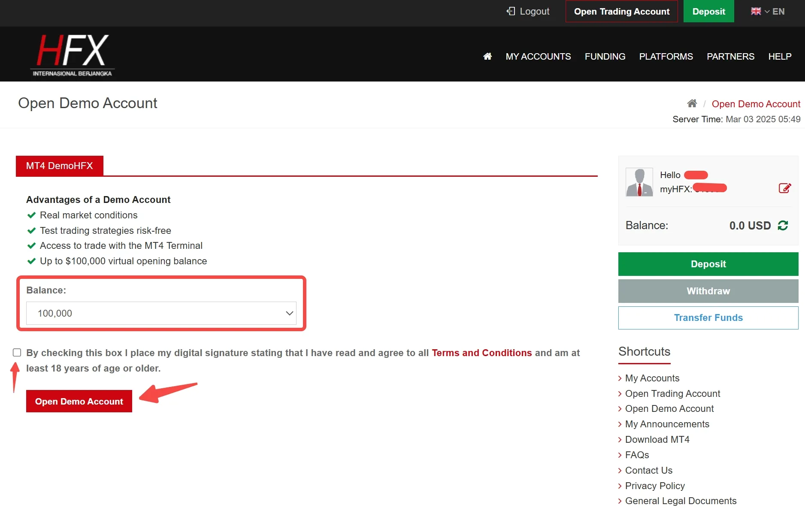805x532 pixels.
Task: Click the Withdraw button
Action: [708, 291]
